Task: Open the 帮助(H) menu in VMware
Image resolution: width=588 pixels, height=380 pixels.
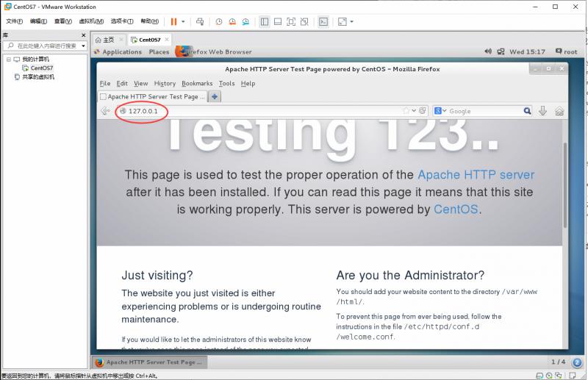Action: pos(150,21)
